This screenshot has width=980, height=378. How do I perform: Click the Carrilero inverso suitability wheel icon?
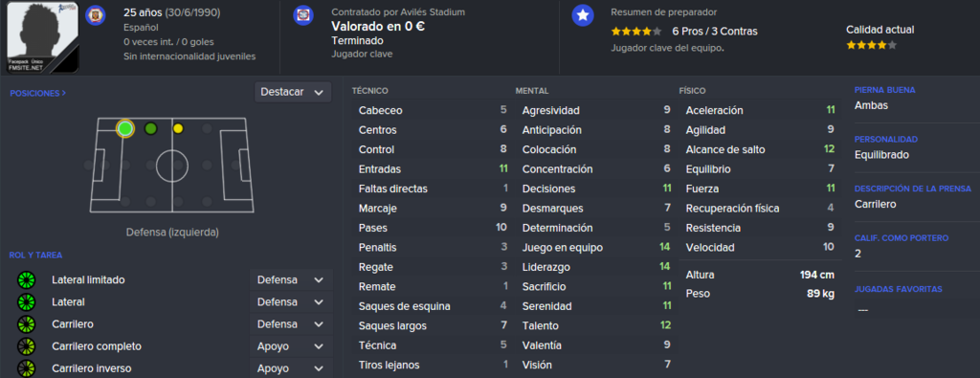[26, 368]
